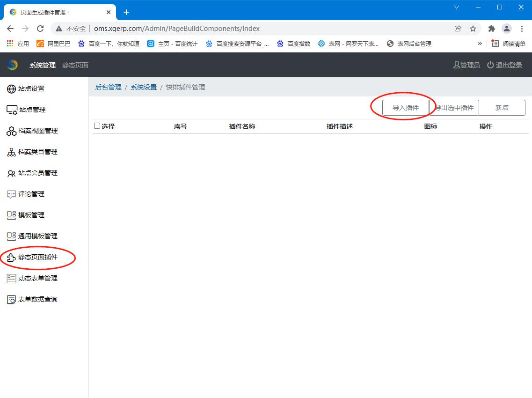Select the 静态页面插件 puzzle icon

point(10,257)
